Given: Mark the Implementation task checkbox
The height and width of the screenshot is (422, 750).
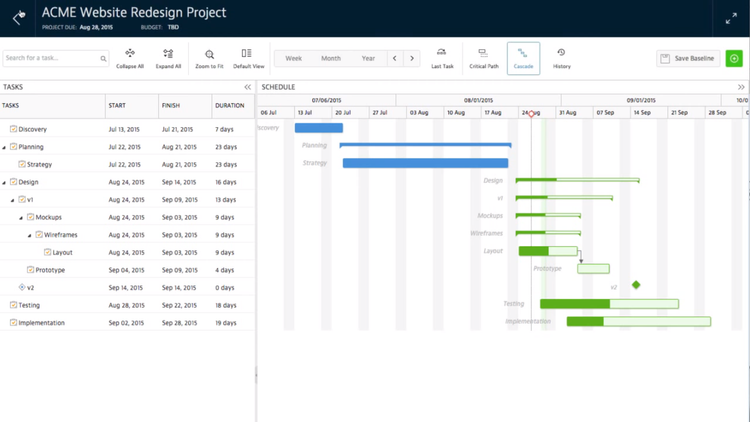Looking at the screenshot, I should [14, 323].
